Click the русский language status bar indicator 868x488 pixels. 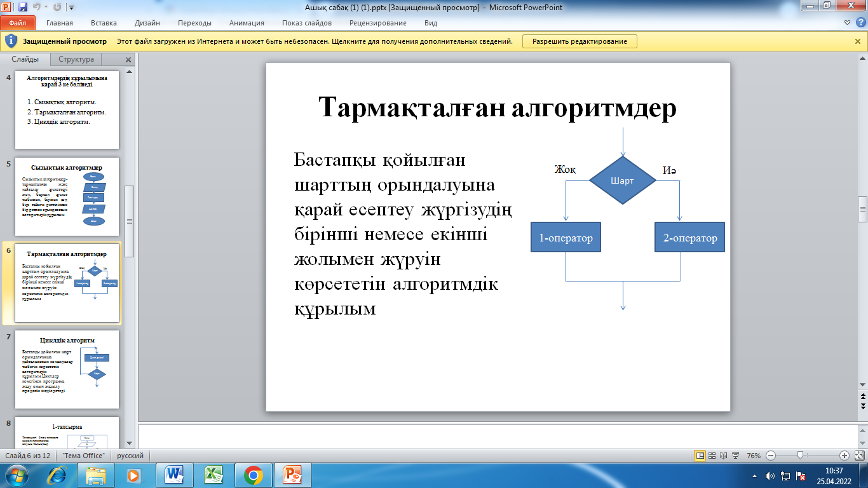pyautogui.click(x=130, y=456)
